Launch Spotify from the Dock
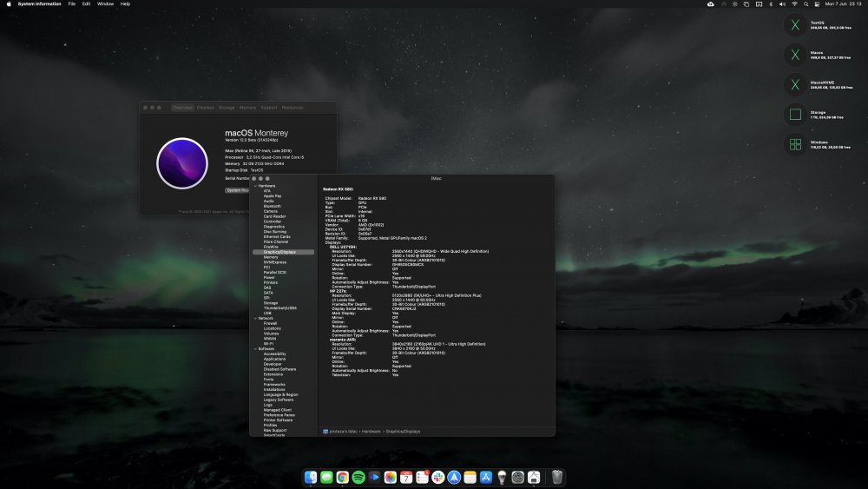The width and height of the screenshot is (868, 489). tap(358, 477)
